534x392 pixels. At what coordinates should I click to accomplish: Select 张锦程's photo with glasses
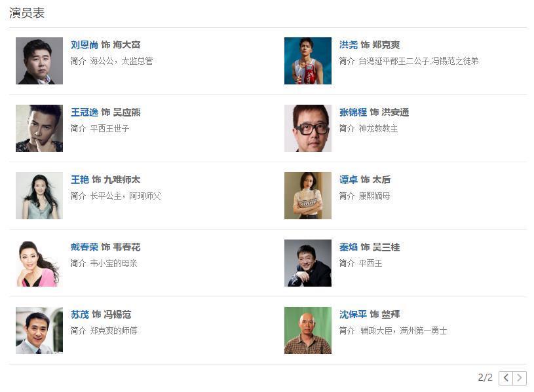coord(308,128)
